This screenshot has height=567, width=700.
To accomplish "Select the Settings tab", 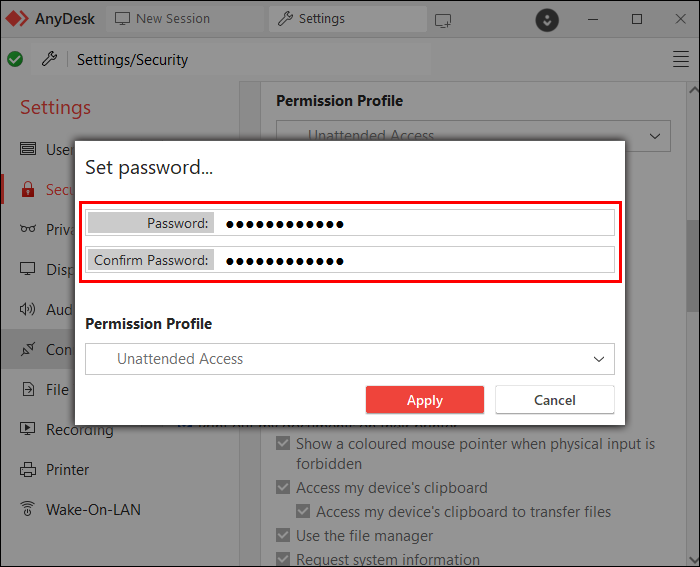I will pyautogui.click(x=310, y=19).
